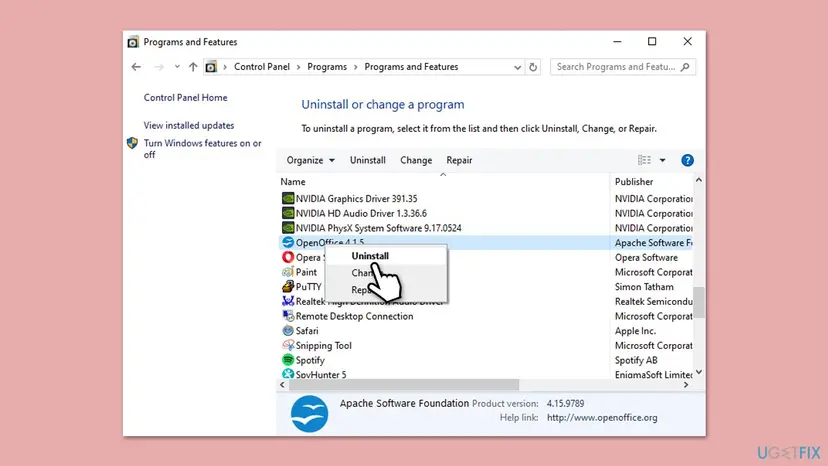This screenshot has height=466, width=828.
Task: Click Uninstall in the toolbar
Action: (x=368, y=160)
